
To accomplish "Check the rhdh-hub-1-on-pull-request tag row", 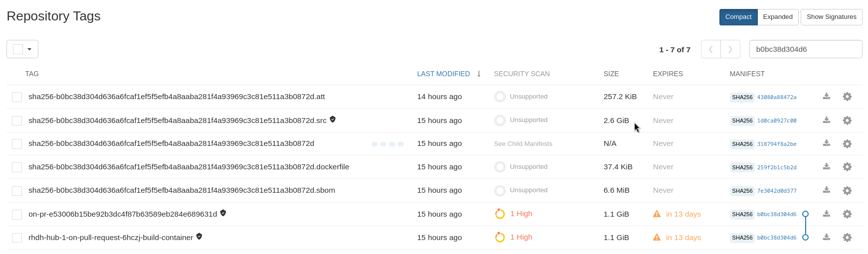I will click(x=17, y=238).
